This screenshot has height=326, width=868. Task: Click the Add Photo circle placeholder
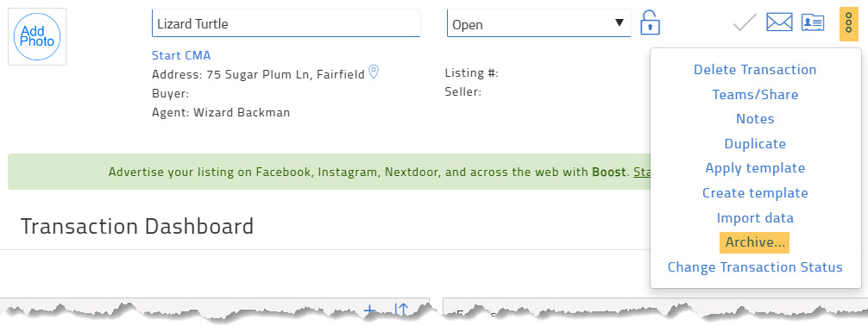pos(37,37)
